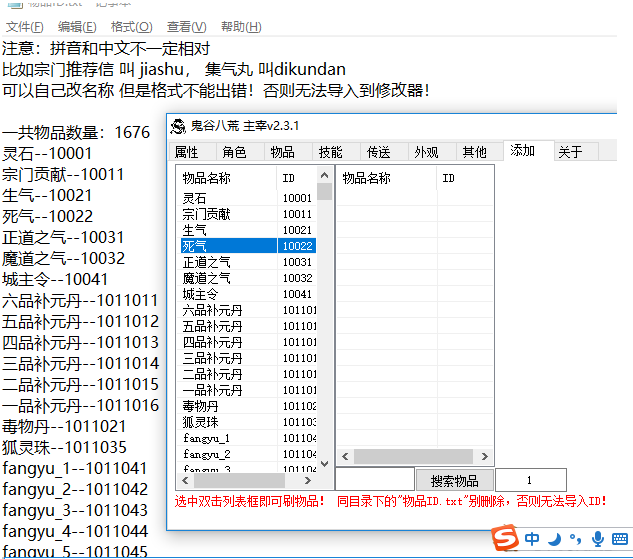Click left list horizontal scroll-right arrow

[308, 480]
